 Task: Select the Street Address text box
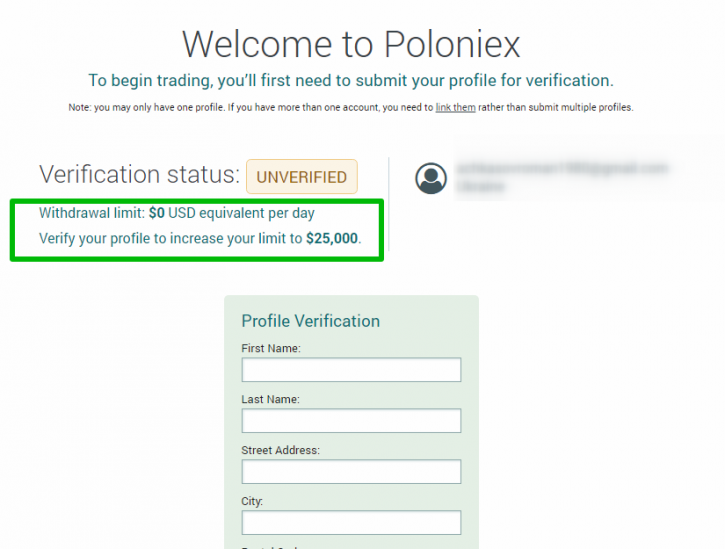pyautogui.click(x=351, y=471)
